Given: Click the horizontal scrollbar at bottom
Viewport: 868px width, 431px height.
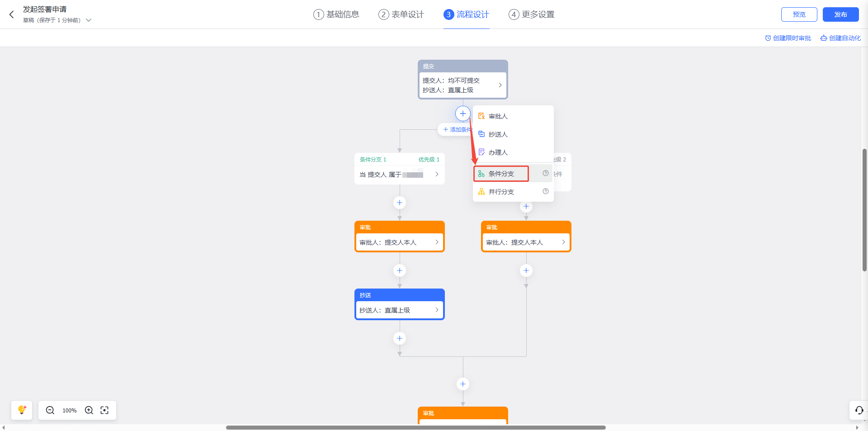Looking at the screenshot, I should [x=415, y=427].
